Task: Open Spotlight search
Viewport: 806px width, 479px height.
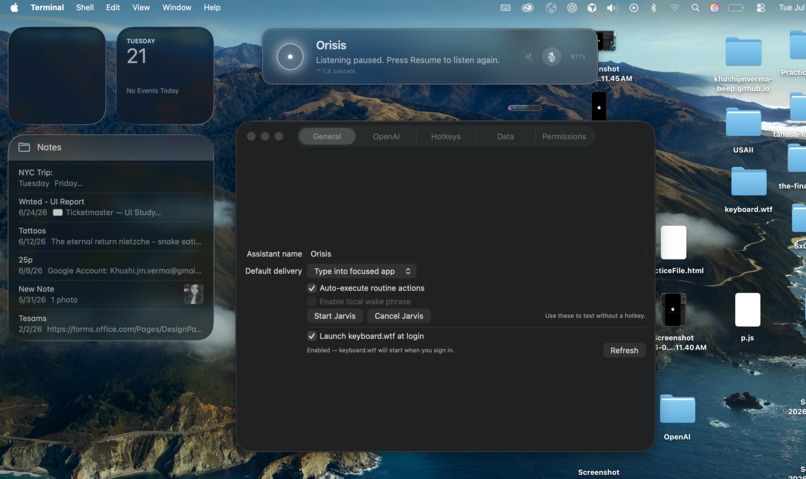Action: coord(695,8)
